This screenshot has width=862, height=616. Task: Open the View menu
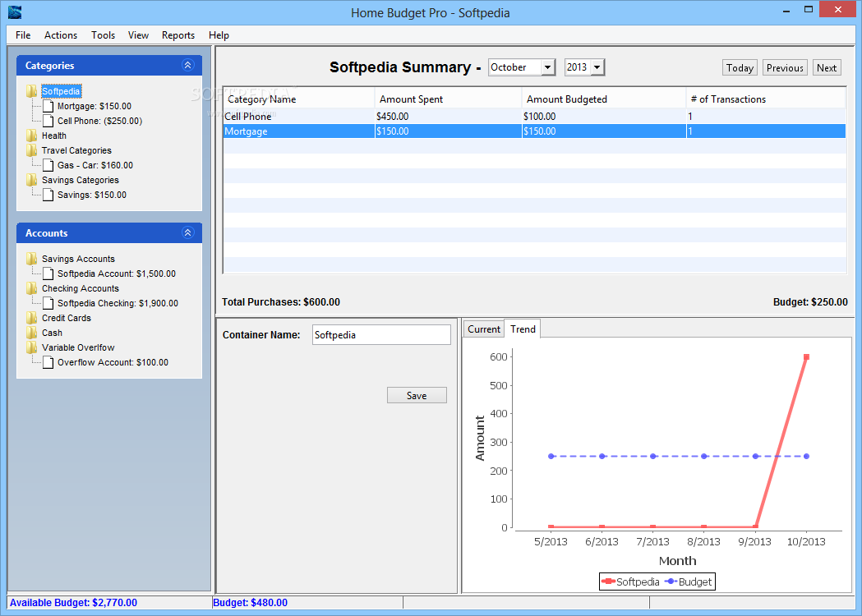coord(139,35)
